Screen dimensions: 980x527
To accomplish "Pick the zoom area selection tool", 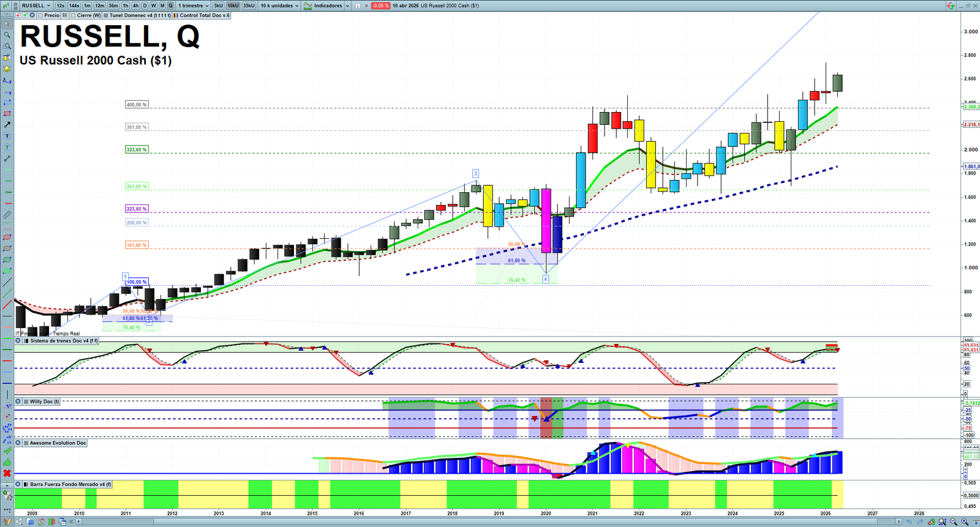I will [7, 46].
